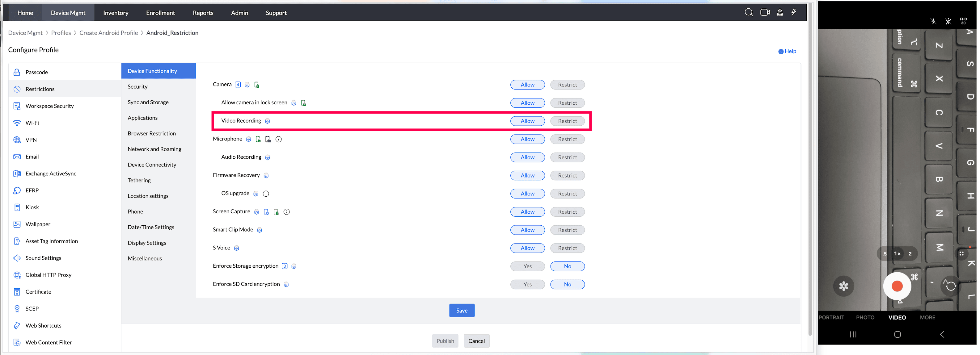Select Kiosk in the profile sidebar
This screenshot has width=980, height=355.
[x=32, y=207]
